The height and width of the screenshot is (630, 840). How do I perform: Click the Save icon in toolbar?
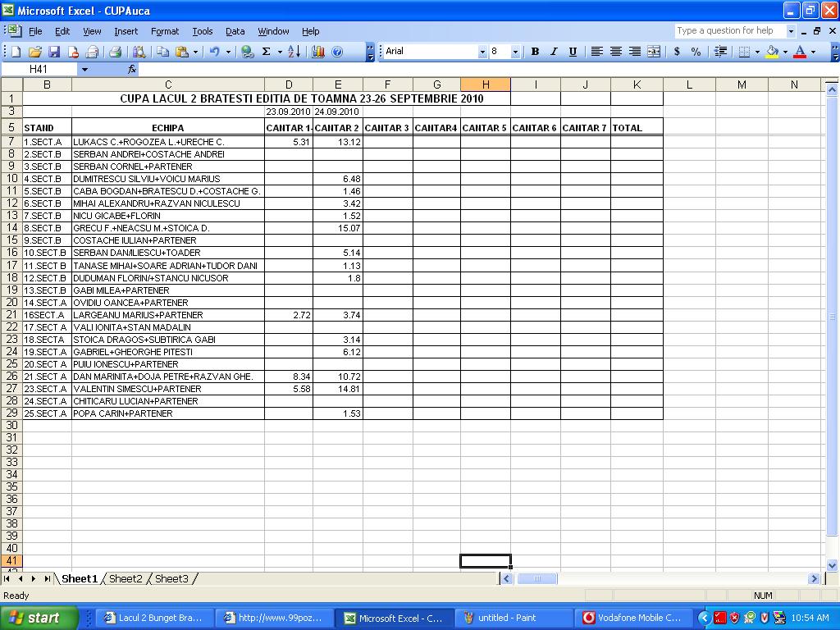pos(54,52)
